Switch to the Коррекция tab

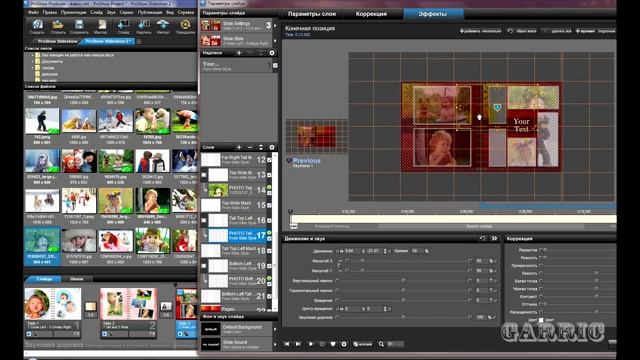371,13
